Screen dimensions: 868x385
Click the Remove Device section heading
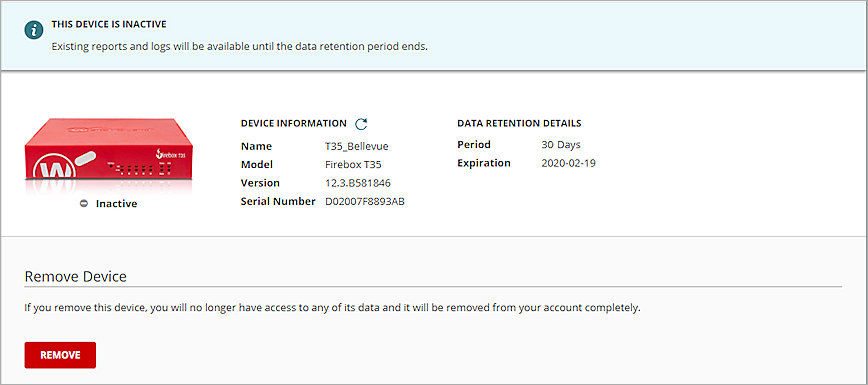tap(76, 276)
